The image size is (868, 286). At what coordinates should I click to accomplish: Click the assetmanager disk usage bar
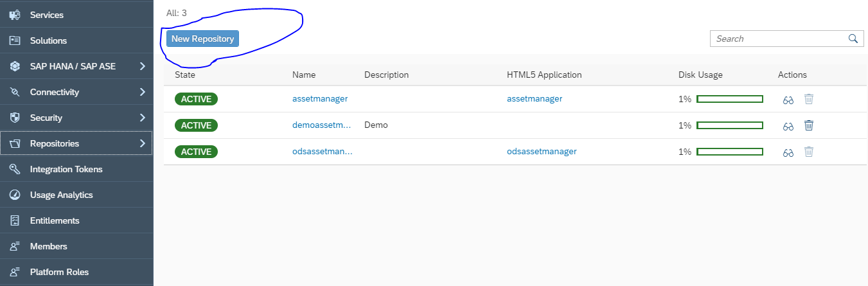(730, 99)
